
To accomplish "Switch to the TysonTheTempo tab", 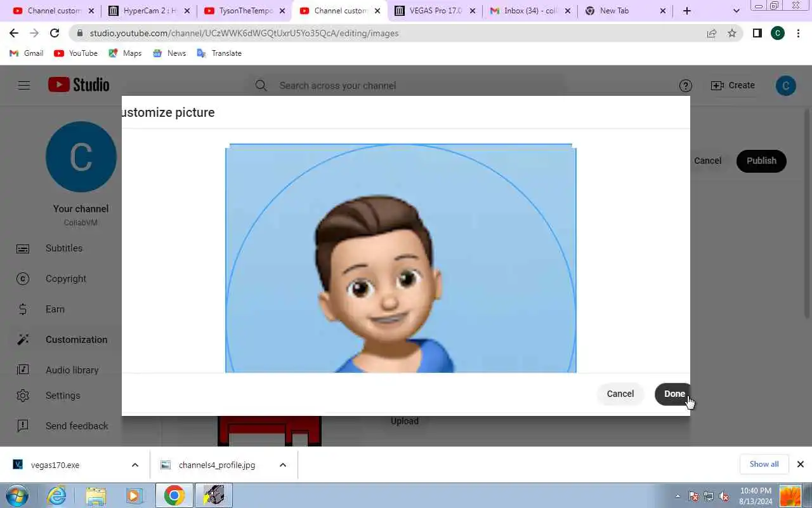I will pyautogui.click(x=244, y=11).
